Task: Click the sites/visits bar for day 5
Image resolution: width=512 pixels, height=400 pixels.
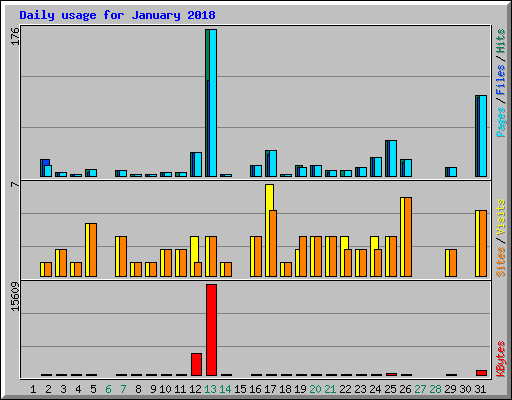Action: 91,250
